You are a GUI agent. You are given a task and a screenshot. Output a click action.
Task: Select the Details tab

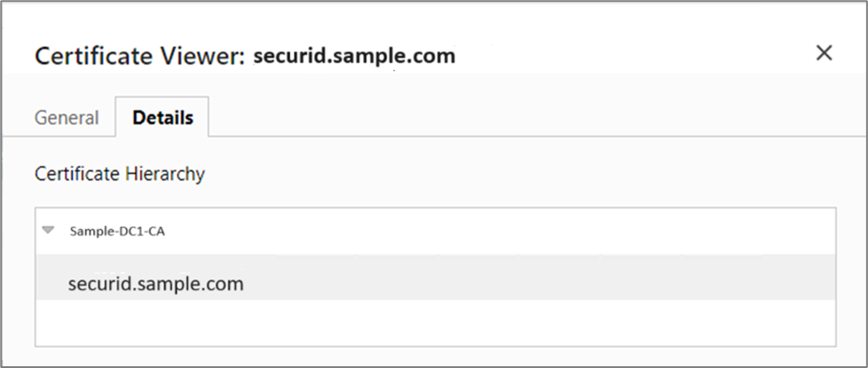162,118
